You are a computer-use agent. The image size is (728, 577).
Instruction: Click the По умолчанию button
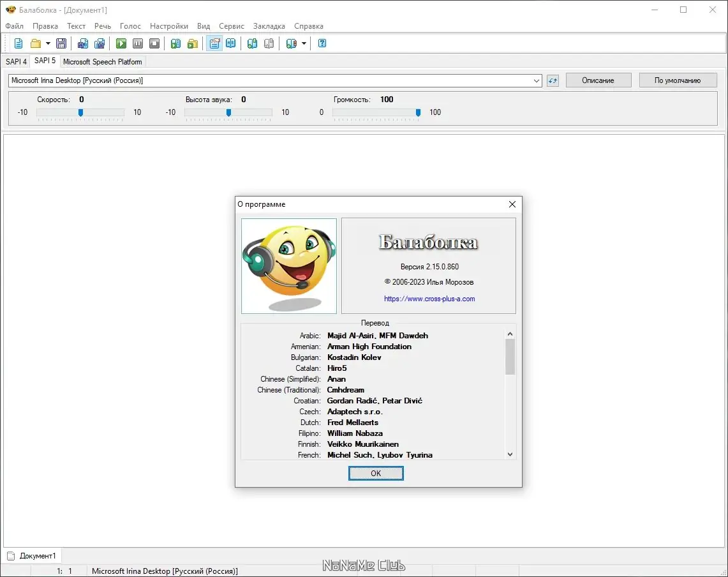(x=677, y=80)
